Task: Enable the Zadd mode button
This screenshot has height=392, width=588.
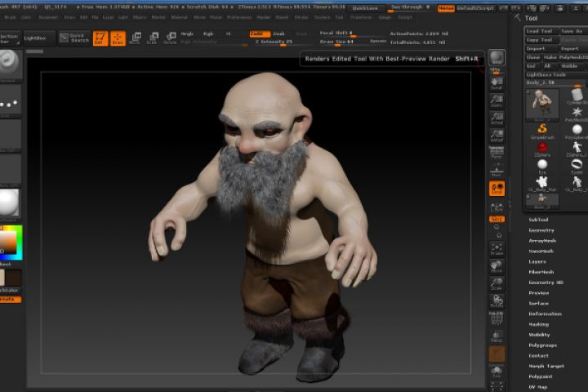Action: pyautogui.click(x=260, y=33)
